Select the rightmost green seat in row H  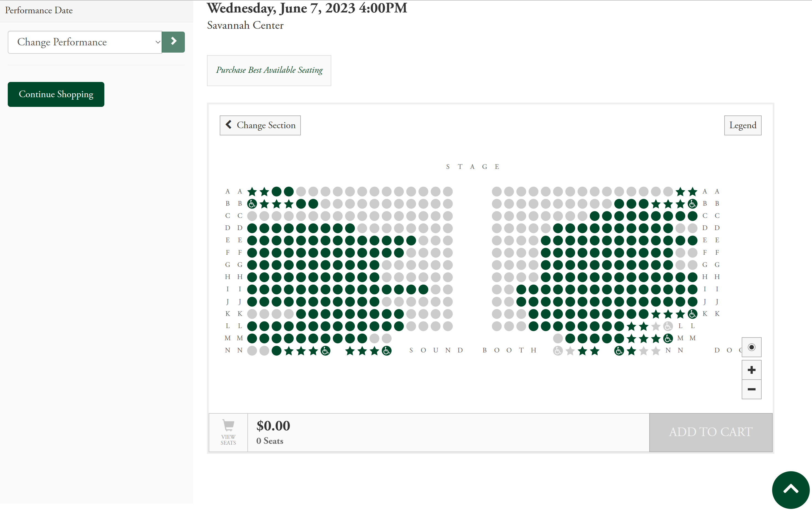click(692, 277)
